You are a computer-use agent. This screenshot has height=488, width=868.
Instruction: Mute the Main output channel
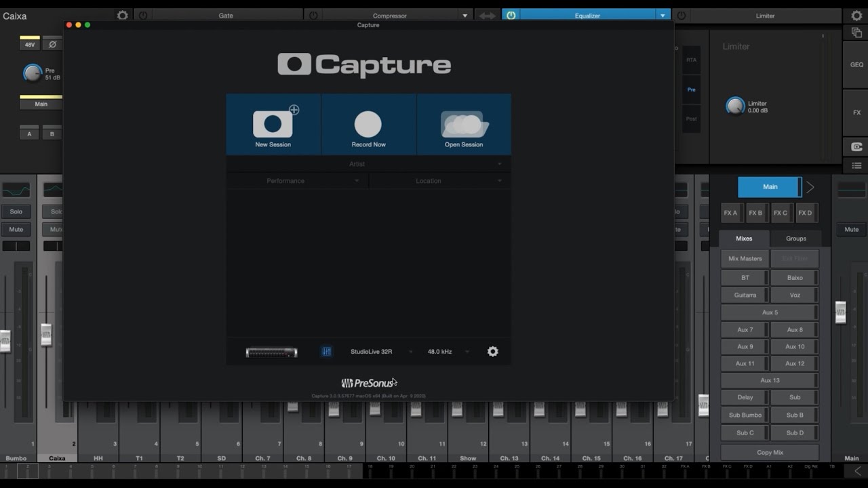[x=851, y=229]
